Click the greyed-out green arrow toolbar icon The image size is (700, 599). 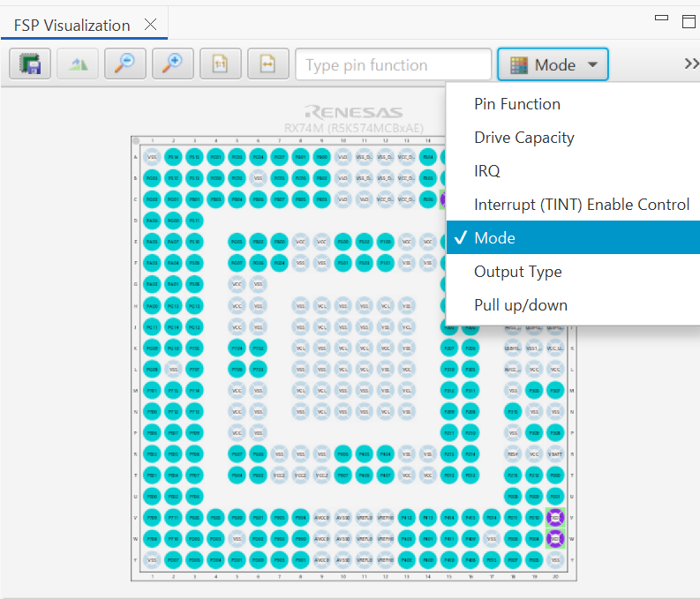click(78, 64)
